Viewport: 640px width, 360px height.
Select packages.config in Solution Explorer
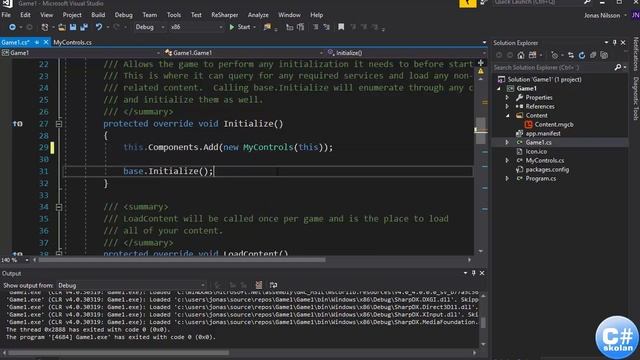(547, 169)
